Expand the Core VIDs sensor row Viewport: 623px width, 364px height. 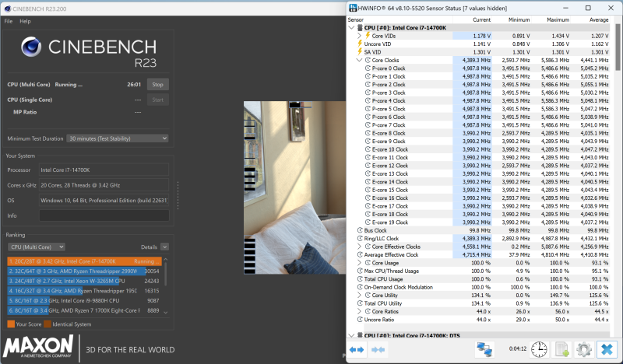tap(359, 36)
